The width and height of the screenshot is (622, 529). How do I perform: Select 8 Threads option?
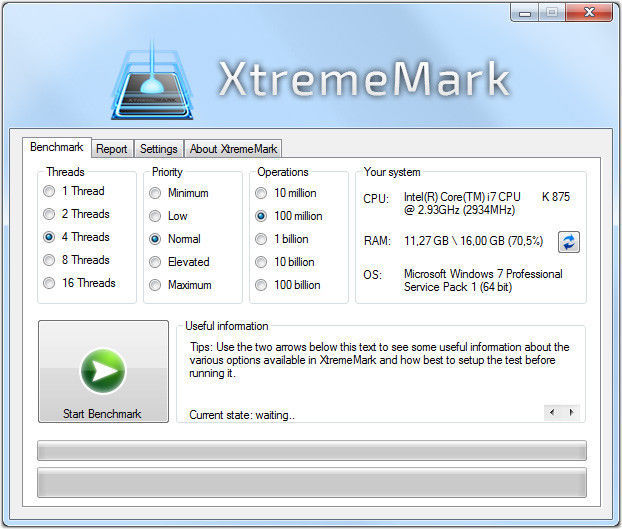(x=76, y=260)
